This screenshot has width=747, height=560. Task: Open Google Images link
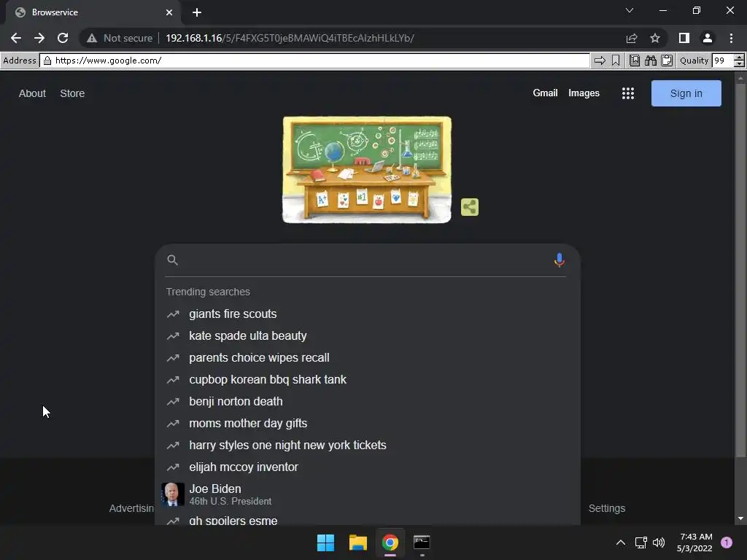point(584,93)
